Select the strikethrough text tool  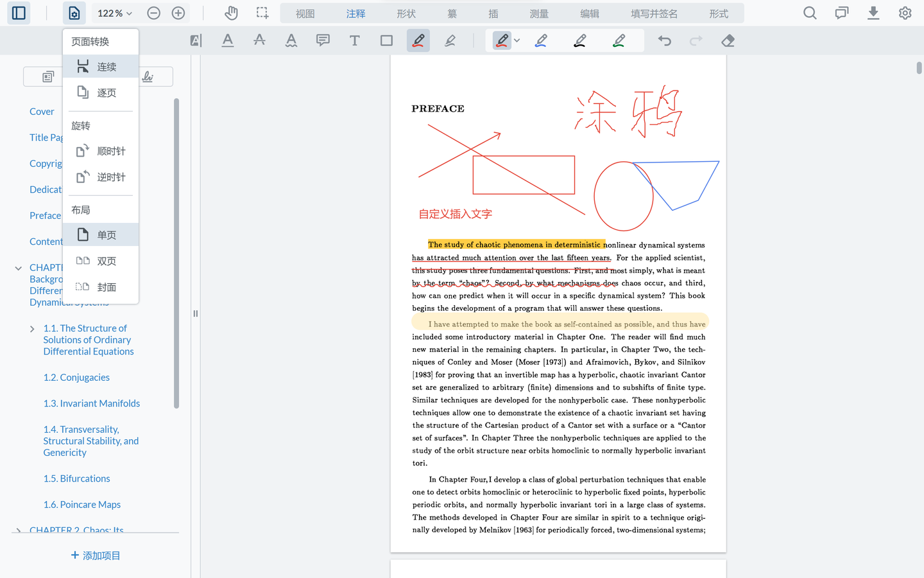coord(259,40)
